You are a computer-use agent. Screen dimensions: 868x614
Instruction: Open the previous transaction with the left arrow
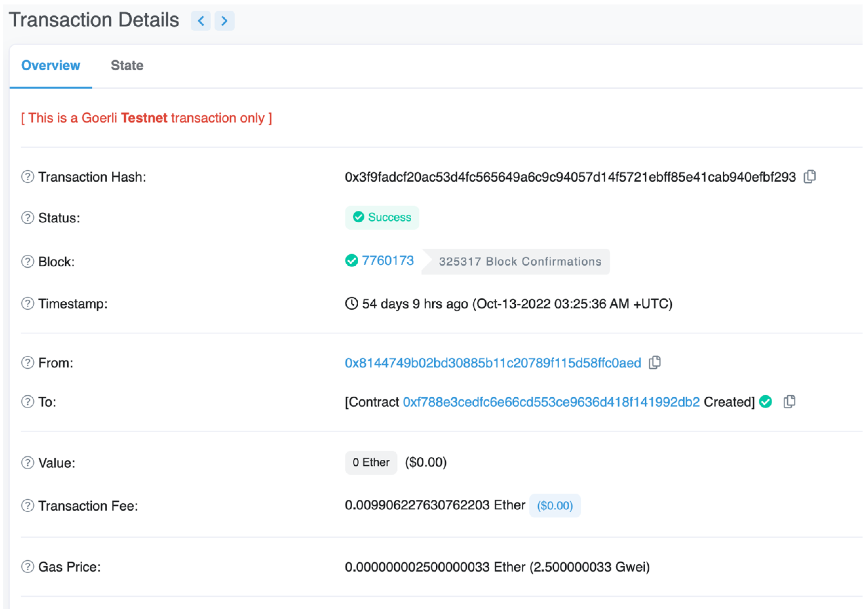(201, 21)
